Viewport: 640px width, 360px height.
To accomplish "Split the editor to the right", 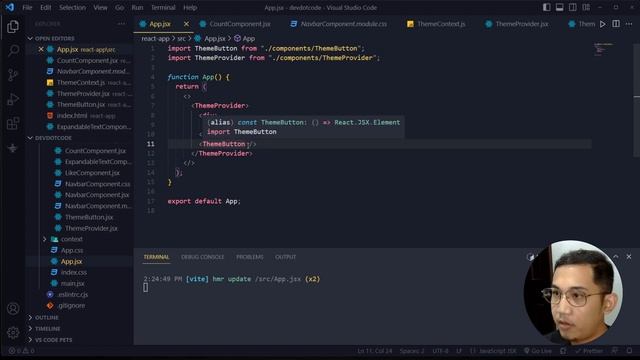I will (x=616, y=24).
